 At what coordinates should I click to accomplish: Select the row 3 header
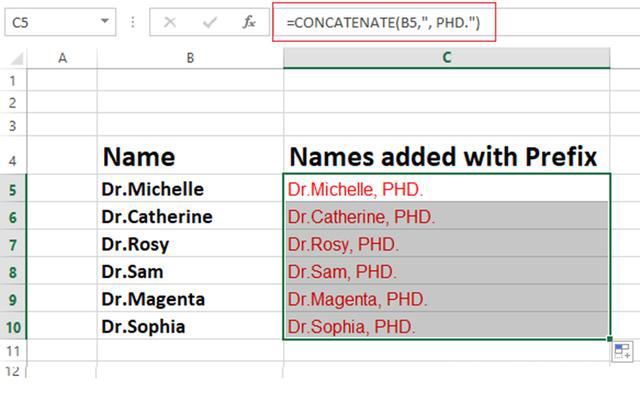(x=13, y=125)
